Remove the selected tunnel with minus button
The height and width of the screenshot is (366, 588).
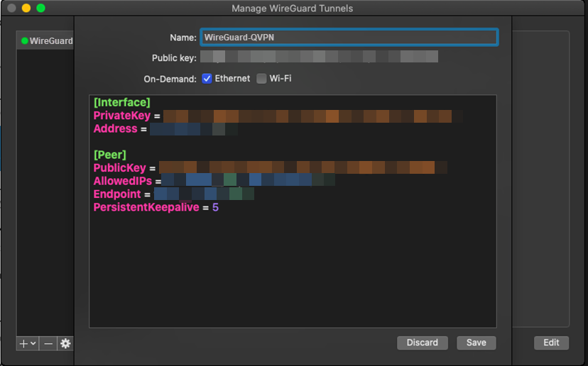[x=48, y=343]
